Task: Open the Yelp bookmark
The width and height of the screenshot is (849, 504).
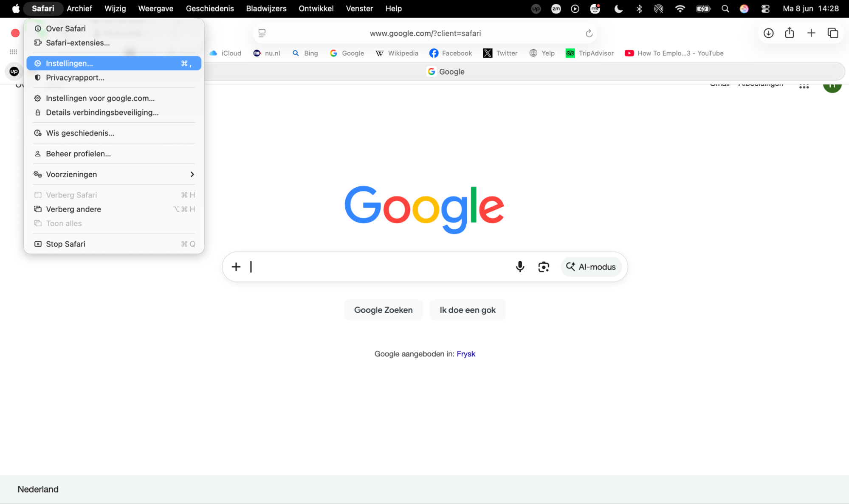Action: [x=542, y=53]
